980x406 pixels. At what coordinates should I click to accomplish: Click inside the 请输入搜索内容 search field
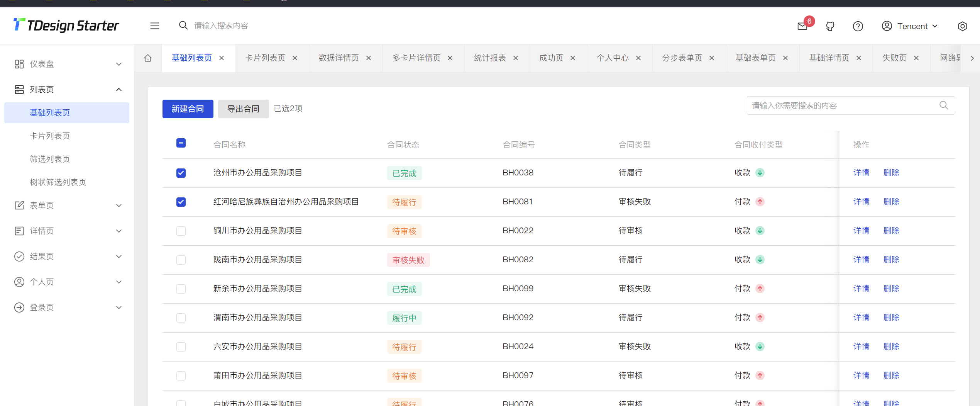[221, 25]
